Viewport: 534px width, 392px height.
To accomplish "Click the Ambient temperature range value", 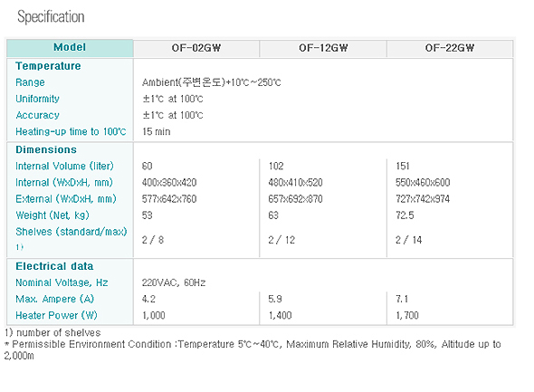I will (x=212, y=82).
